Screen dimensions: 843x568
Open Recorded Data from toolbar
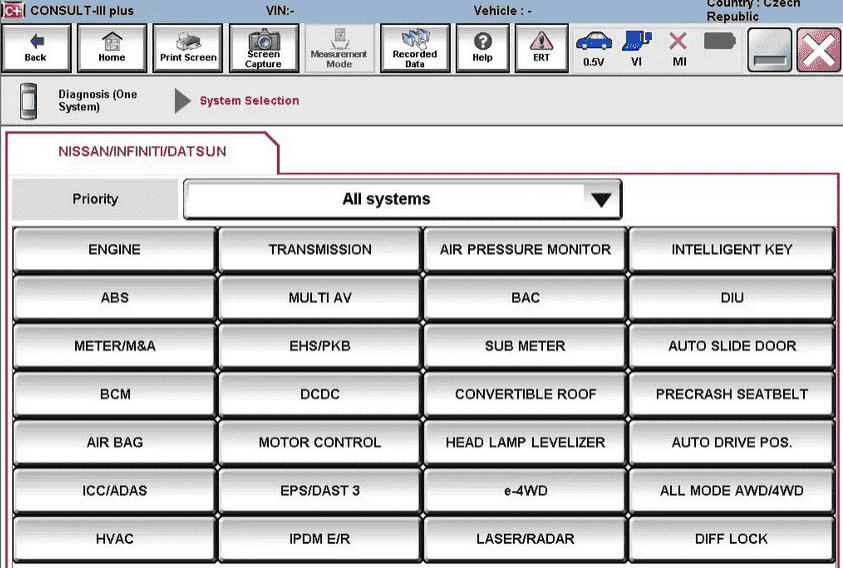tap(414, 48)
